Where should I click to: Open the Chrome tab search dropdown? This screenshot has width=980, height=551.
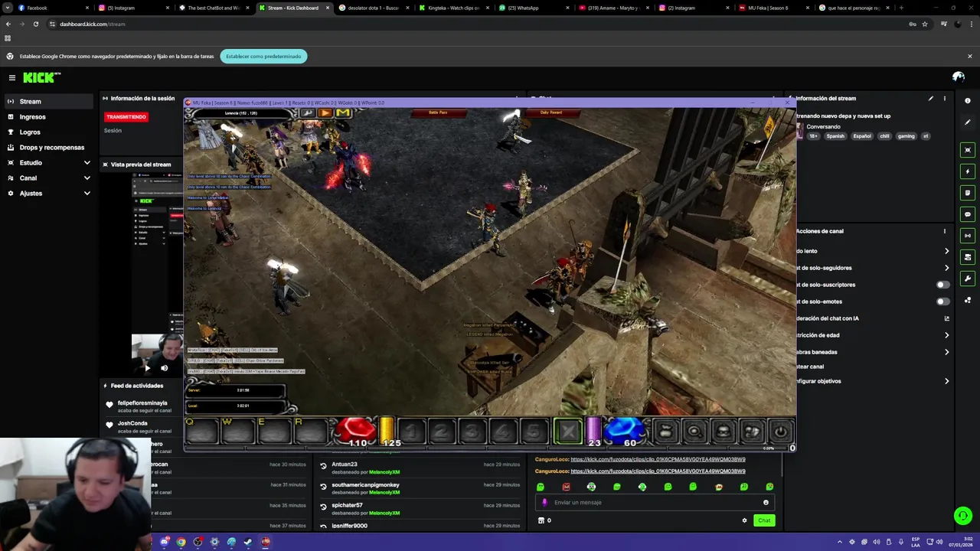click(x=7, y=8)
